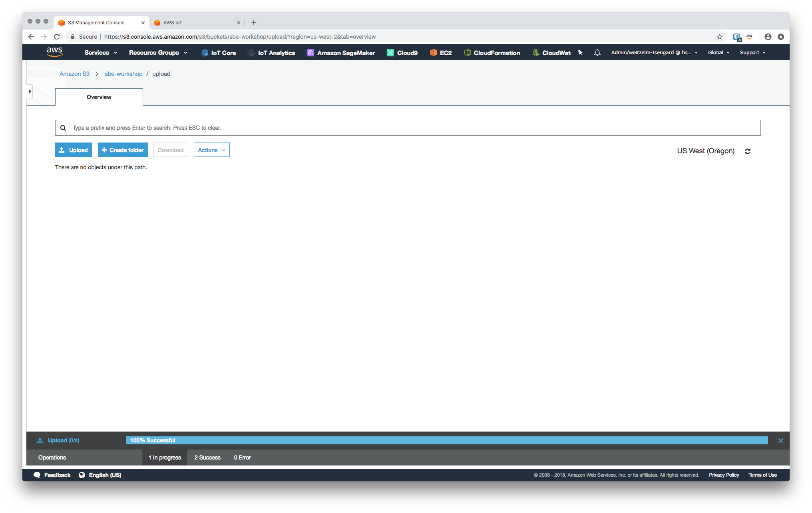
Task: Close the S3 Management Console tab
Action: coord(143,23)
